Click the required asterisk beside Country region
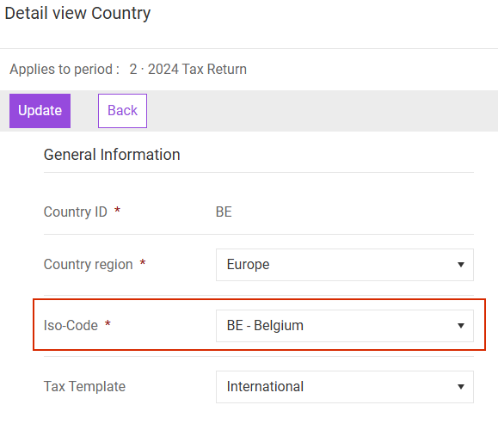This screenshot has height=448, width=498. coord(143,262)
